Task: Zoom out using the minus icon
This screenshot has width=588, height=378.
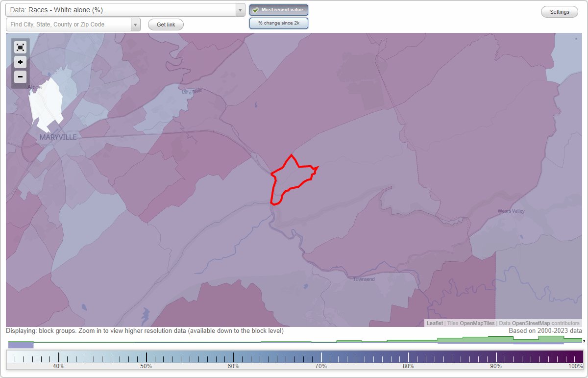Action: point(20,76)
